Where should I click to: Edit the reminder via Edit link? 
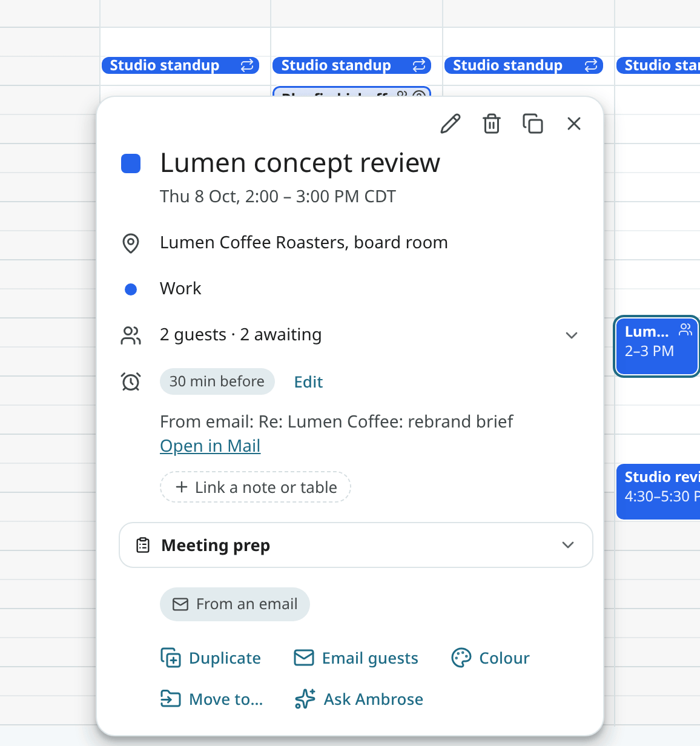(x=308, y=381)
